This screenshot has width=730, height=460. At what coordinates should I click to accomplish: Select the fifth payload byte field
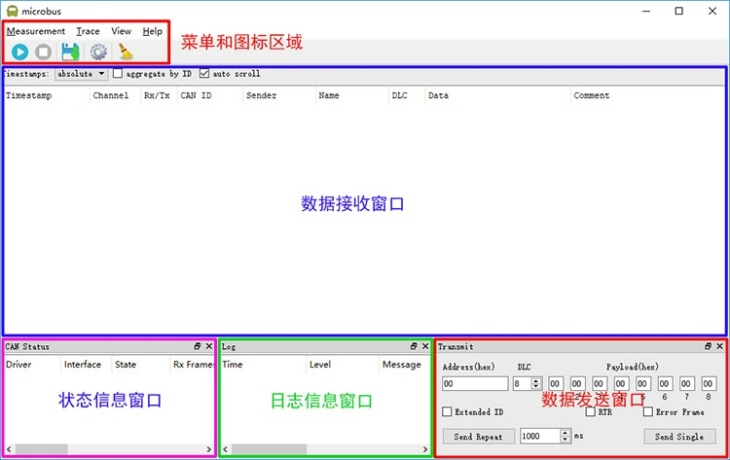click(642, 384)
